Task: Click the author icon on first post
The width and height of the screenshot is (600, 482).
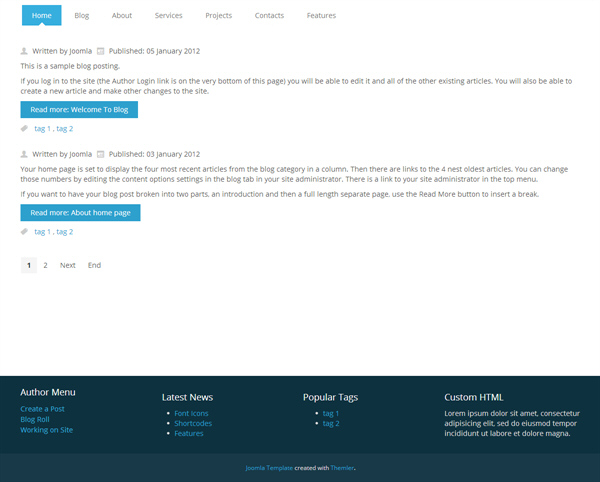Action: point(25,50)
